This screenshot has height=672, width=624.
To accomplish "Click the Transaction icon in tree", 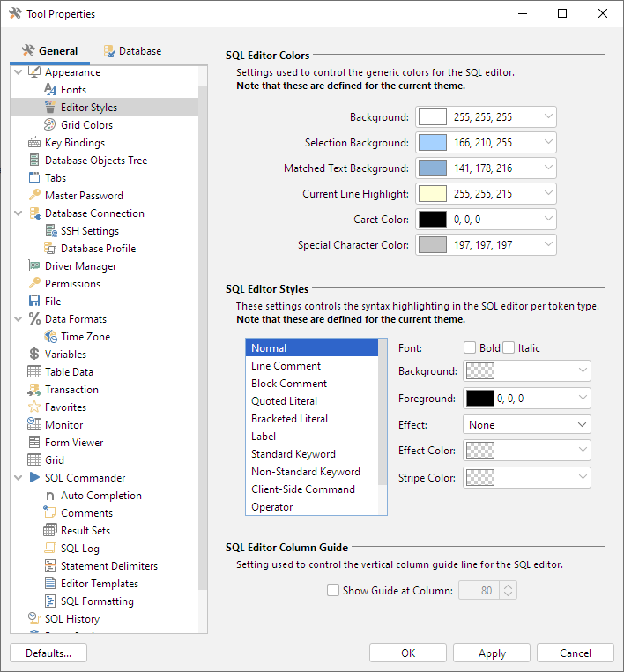I will 34,390.
